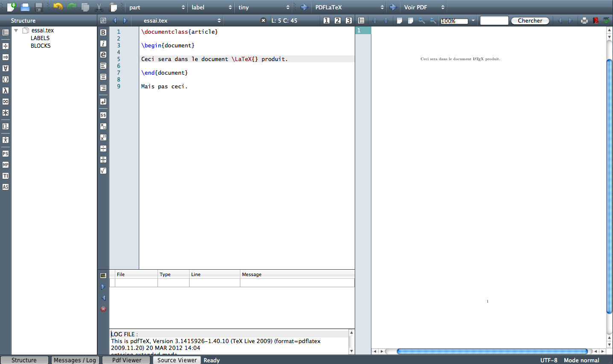
Task: Insert a fraction with the stacked-box icon
Action: (103, 160)
